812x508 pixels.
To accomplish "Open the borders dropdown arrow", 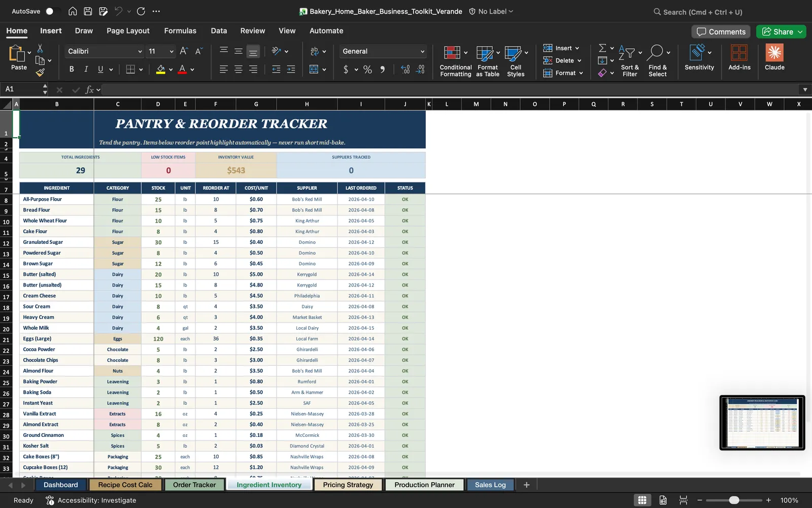I will [x=141, y=70].
